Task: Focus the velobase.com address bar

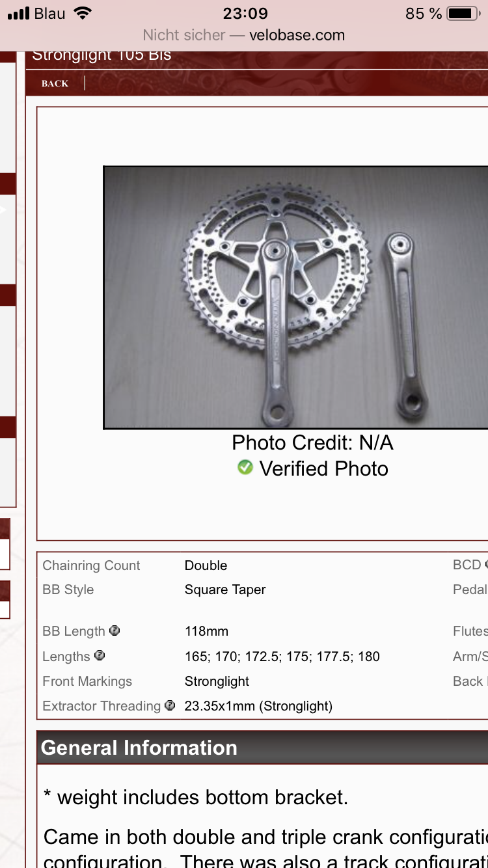Action: (x=244, y=35)
